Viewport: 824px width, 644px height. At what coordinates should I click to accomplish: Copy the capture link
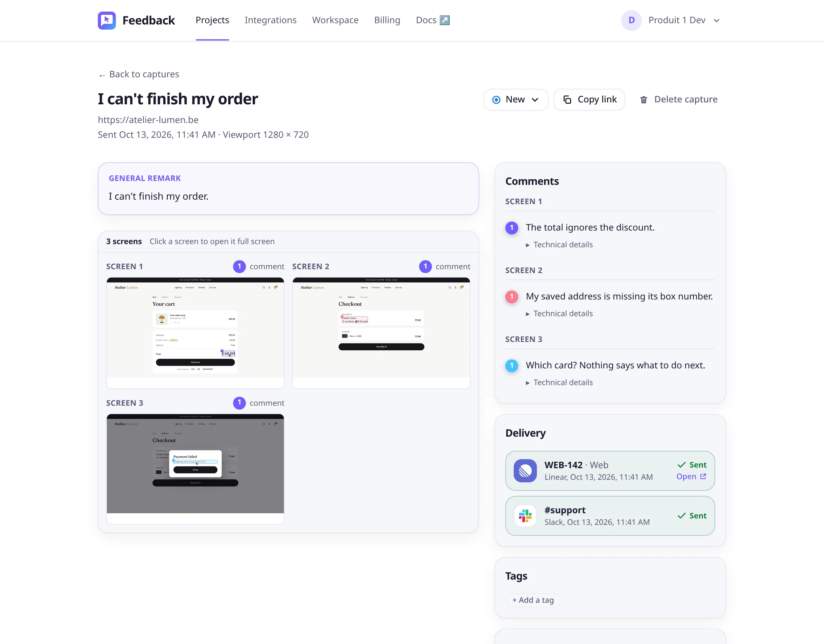589,99
